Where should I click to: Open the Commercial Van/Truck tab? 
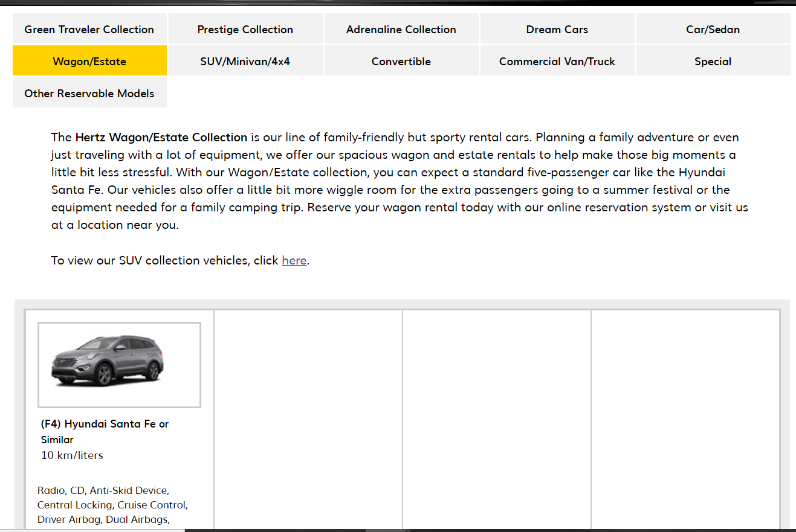point(557,61)
